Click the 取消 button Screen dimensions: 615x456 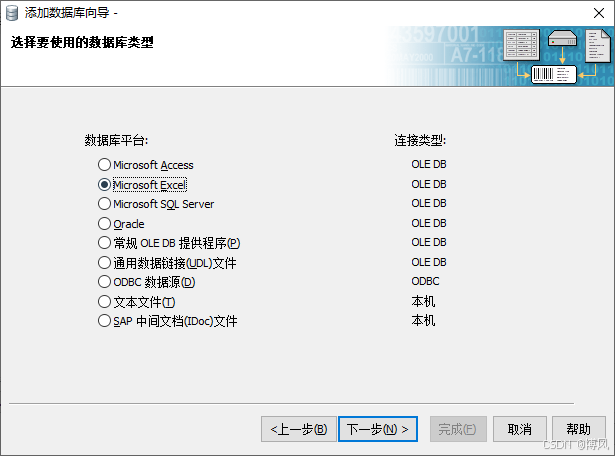coord(520,429)
